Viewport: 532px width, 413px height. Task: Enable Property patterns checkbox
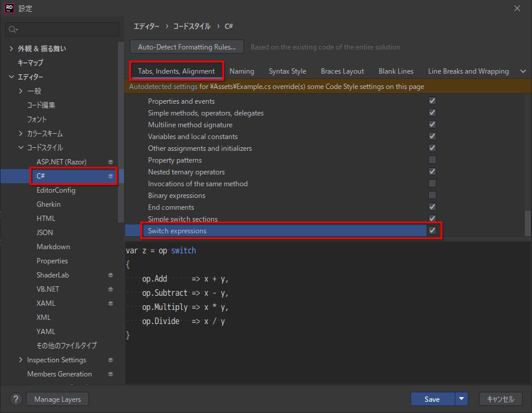tap(432, 160)
